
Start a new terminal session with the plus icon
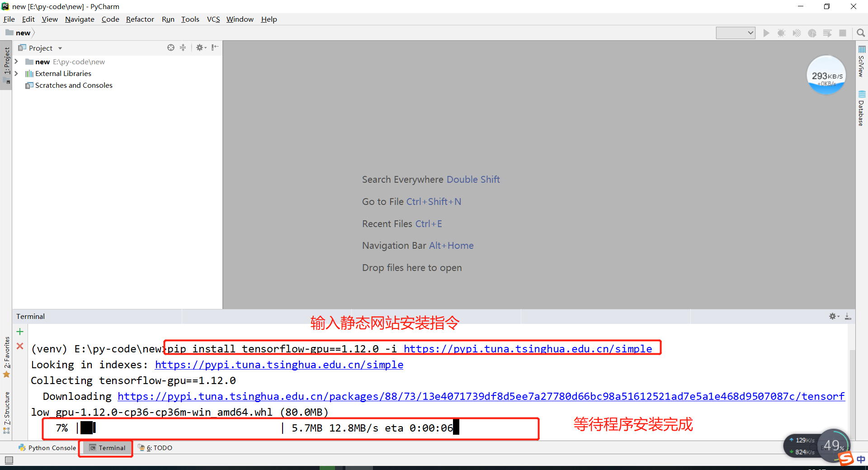(x=19, y=331)
